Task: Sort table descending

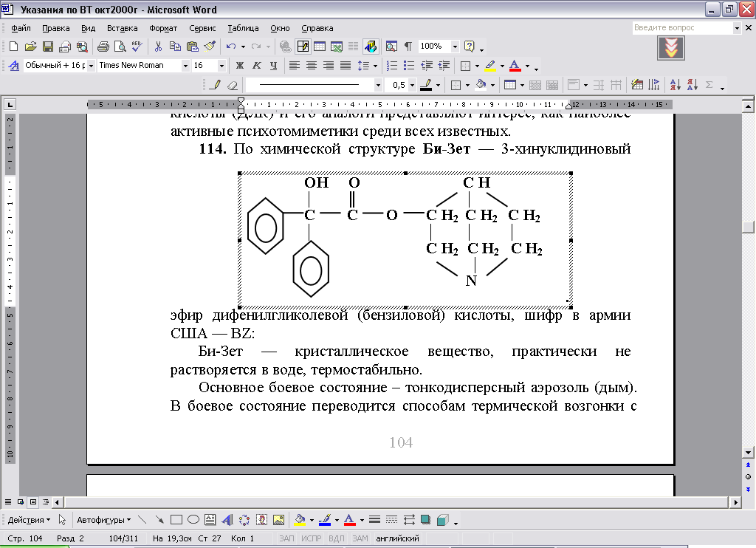Action: tap(693, 86)
